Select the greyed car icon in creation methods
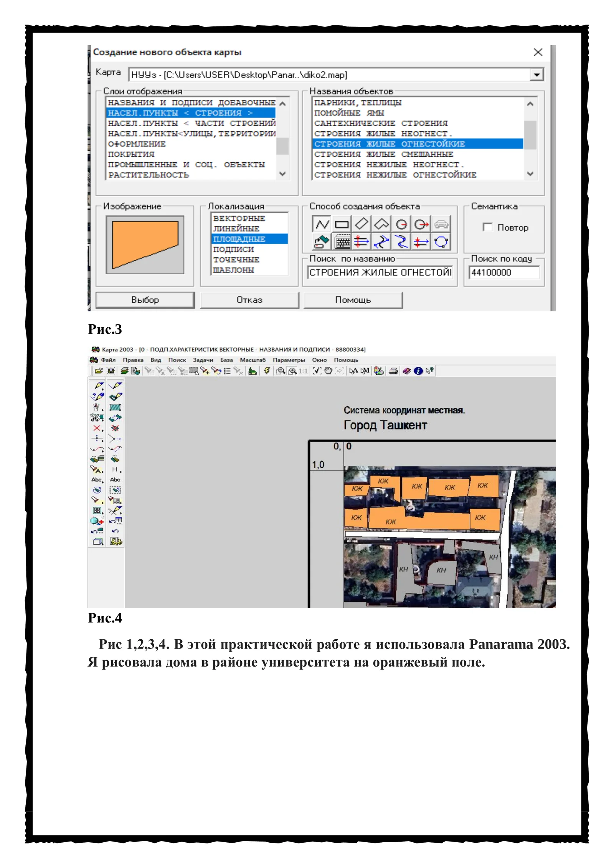Viewport: 614px width, 868px height. [x=441, y=224]
